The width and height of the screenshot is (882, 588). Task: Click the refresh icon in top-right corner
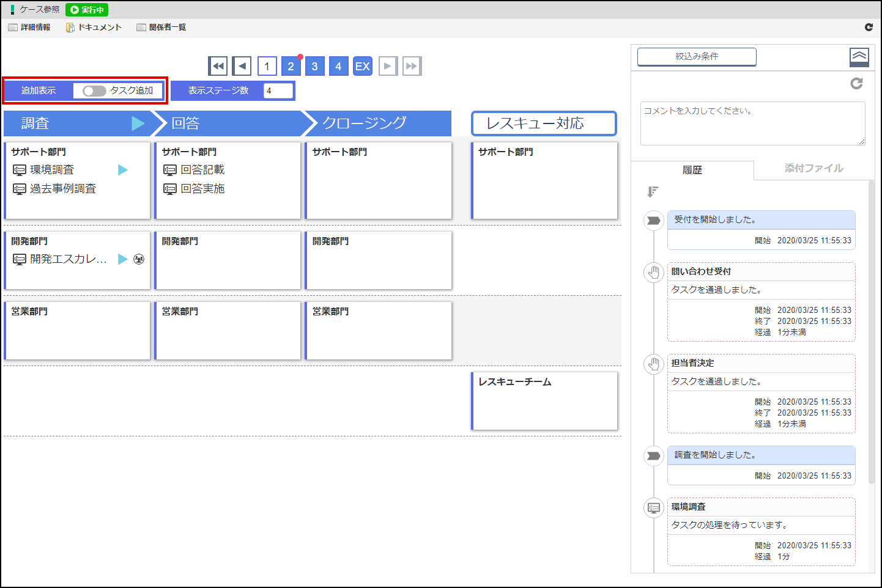pos(869,27)
